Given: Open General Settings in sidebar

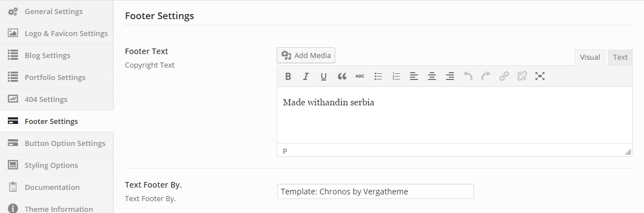Looking at the screenshot, I should pos(57,11).
